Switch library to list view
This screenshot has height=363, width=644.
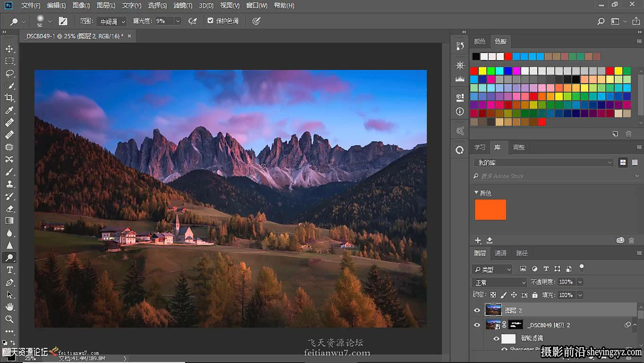tap(635, 163)
